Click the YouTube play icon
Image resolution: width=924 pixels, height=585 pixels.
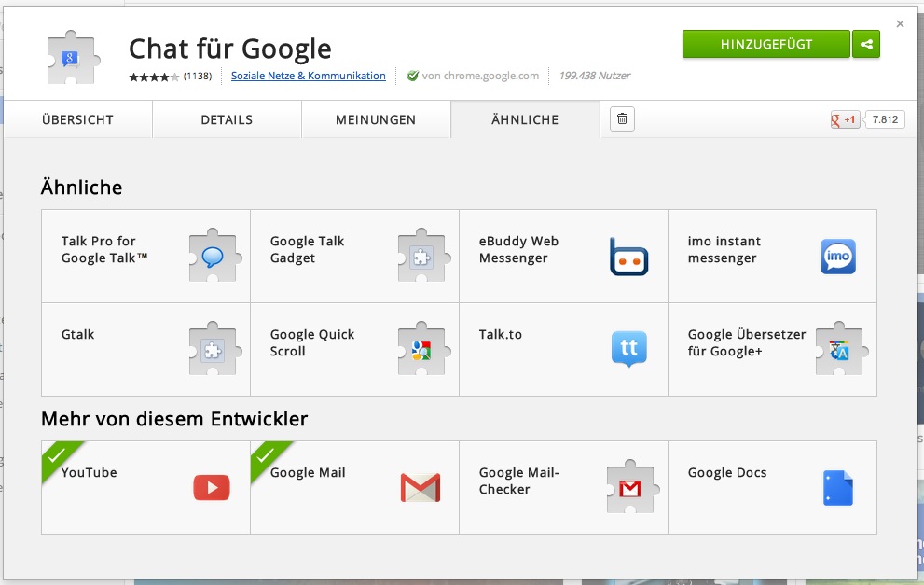click(212, 488)
